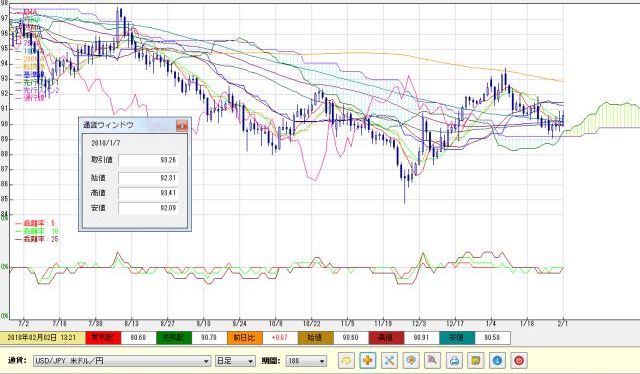Click the 遅行線 legend entry

30,98
